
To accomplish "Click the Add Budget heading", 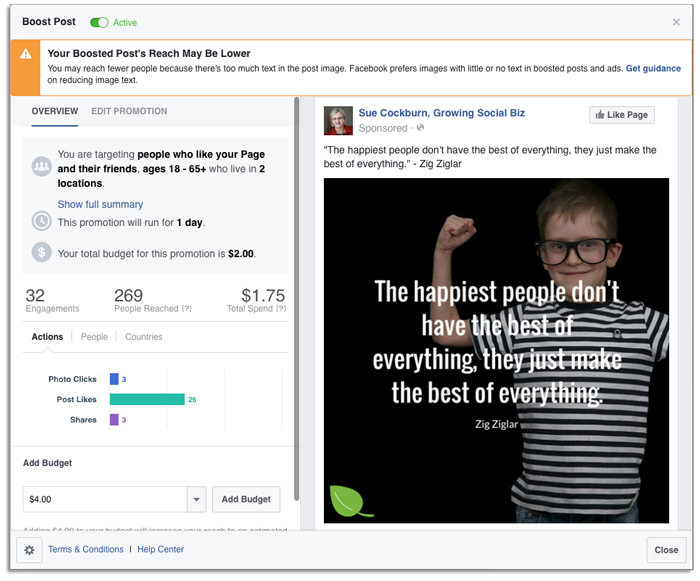I will point(47,463).
